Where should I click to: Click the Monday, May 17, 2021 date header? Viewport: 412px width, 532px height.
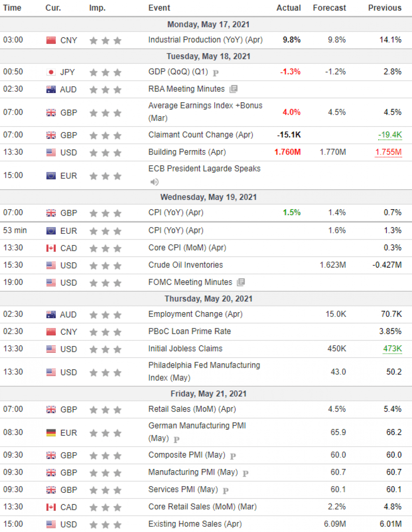(x=208, y=25)
